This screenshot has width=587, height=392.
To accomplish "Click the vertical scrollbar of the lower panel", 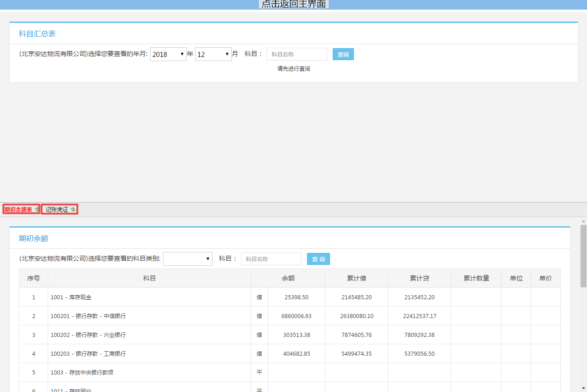I will tap(583, 257).
